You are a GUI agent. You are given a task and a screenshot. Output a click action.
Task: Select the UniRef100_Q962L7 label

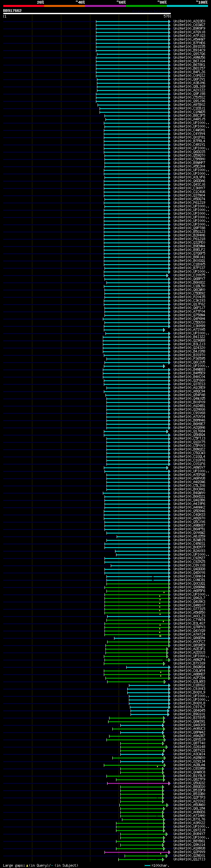(x=189, y=598)
